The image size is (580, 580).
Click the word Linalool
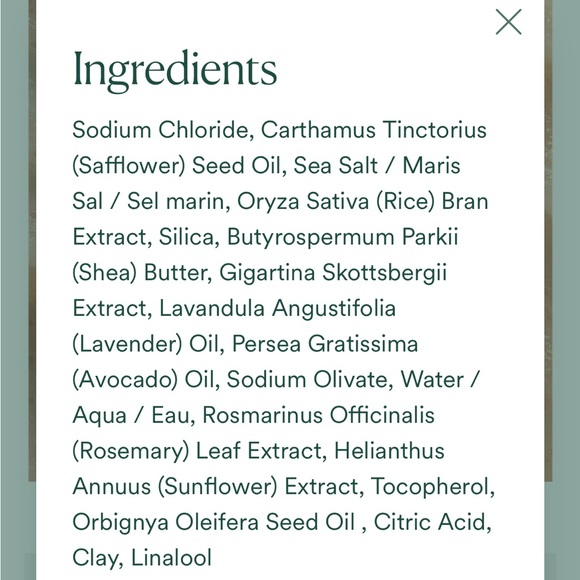point(172,557)
